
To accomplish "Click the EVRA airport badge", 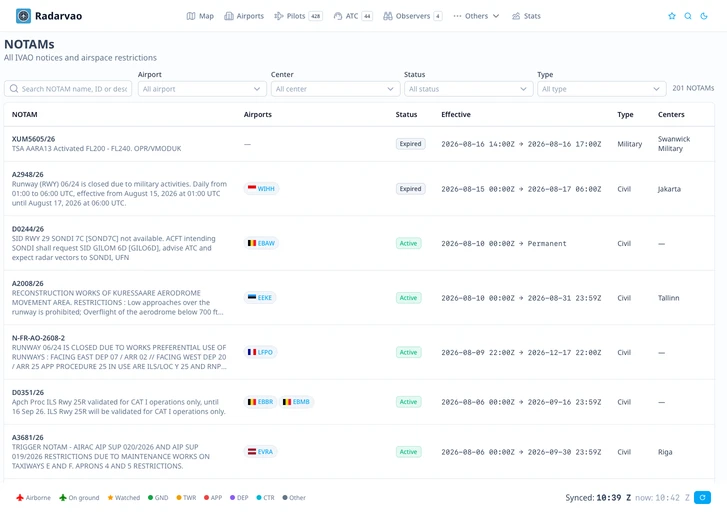I will (x=260, y=451).
